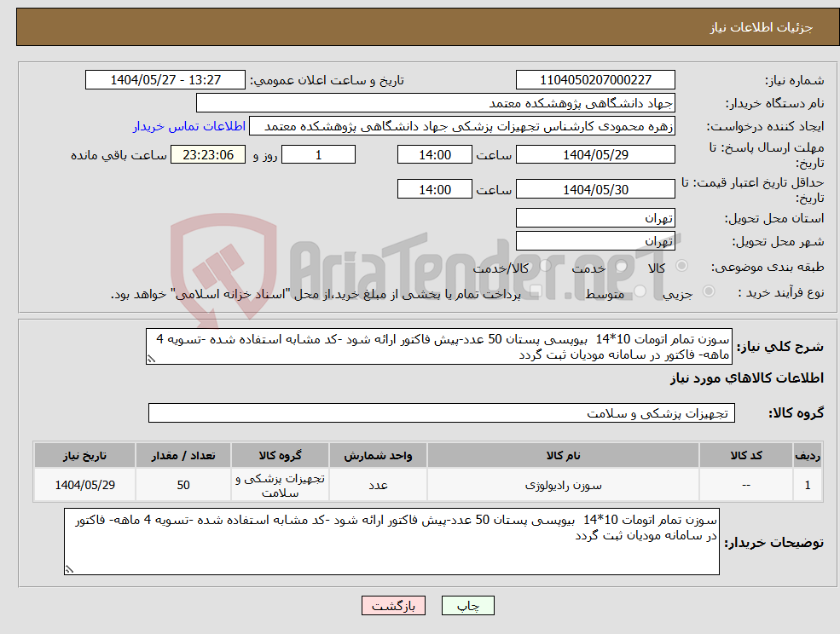
Task: Click the اطلاعات کالاهای مورد نیاز heading
Action: tap(747, 378)
